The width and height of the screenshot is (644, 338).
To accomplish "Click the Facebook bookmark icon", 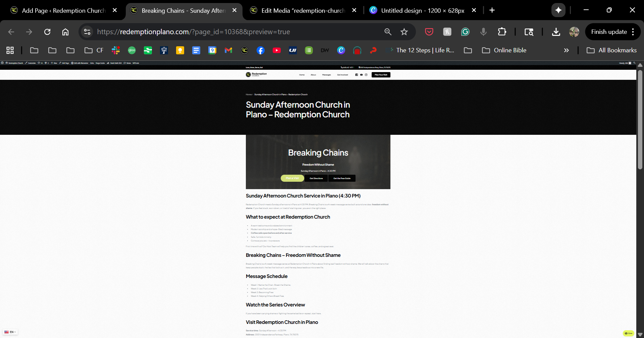I will 261,50.
